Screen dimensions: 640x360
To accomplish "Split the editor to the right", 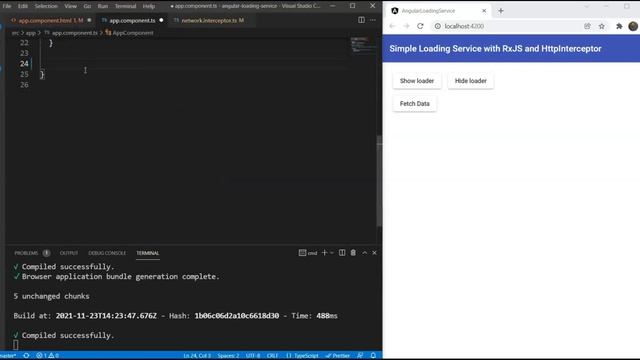I will (x=361, y=20).
